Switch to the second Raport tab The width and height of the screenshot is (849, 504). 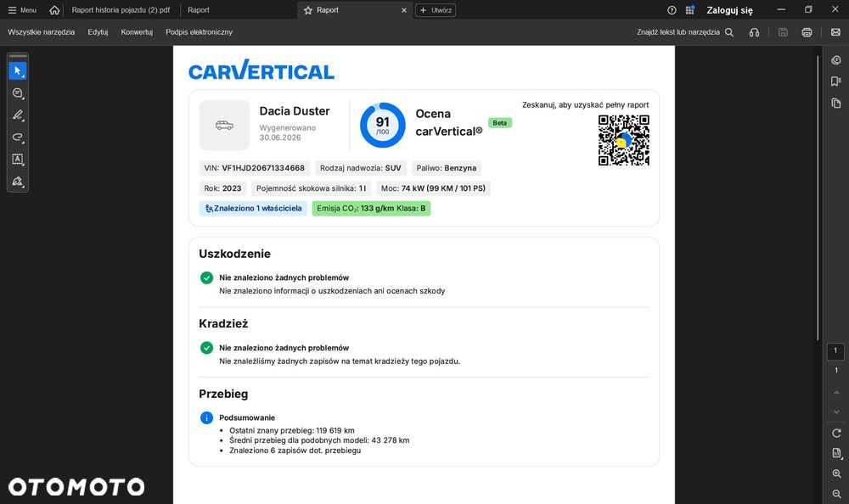point(198,10)
